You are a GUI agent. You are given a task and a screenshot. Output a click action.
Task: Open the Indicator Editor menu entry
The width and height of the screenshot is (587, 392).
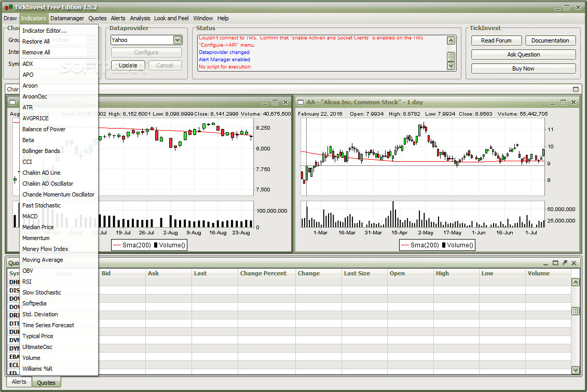point(59,31)
